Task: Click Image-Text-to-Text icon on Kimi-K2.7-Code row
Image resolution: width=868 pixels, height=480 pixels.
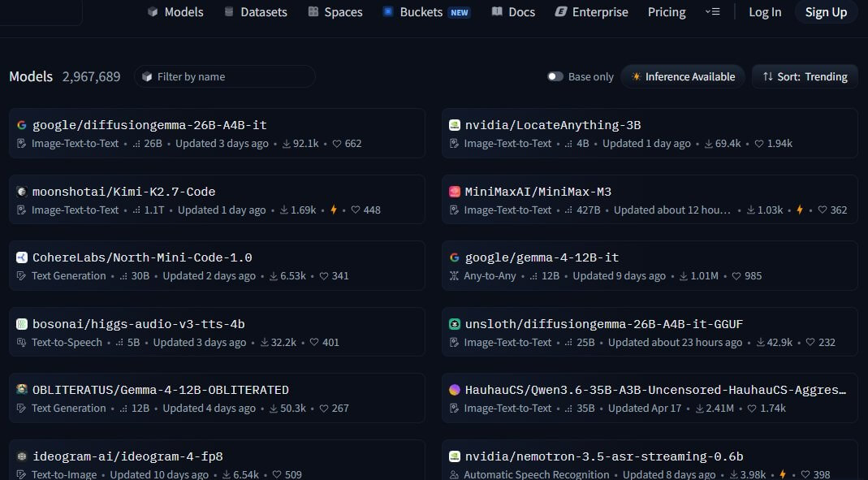Action: (22, 210)
